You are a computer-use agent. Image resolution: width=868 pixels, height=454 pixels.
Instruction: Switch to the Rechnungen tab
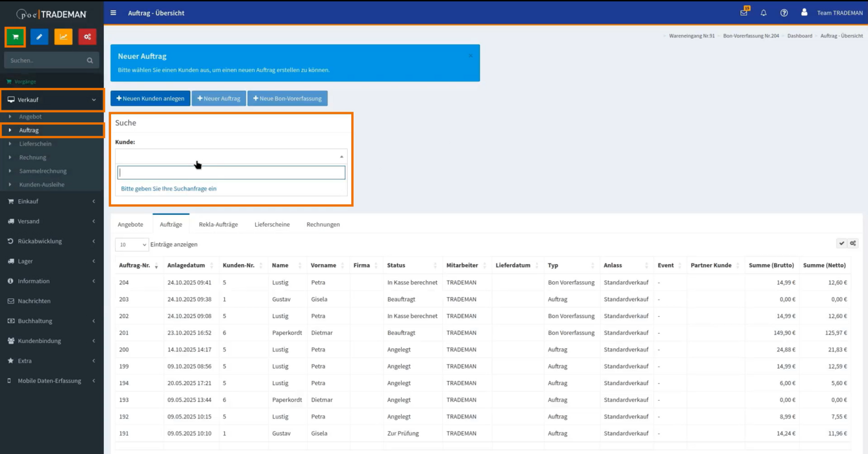pyautogui.click(x=323, y=224)
